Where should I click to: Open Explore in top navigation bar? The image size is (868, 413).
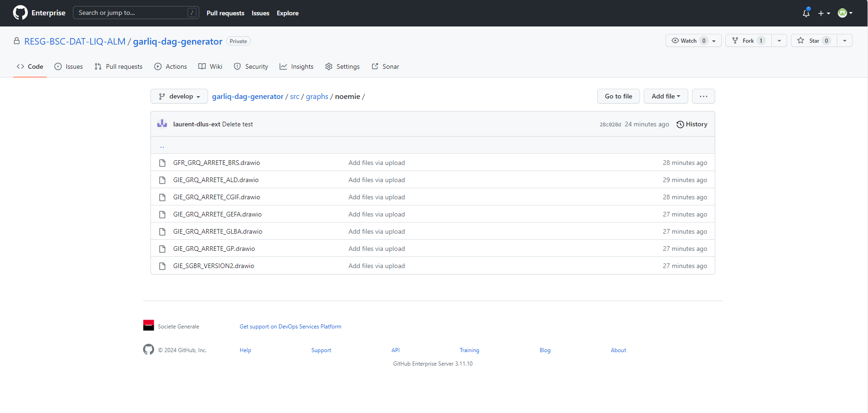[287, 13]
